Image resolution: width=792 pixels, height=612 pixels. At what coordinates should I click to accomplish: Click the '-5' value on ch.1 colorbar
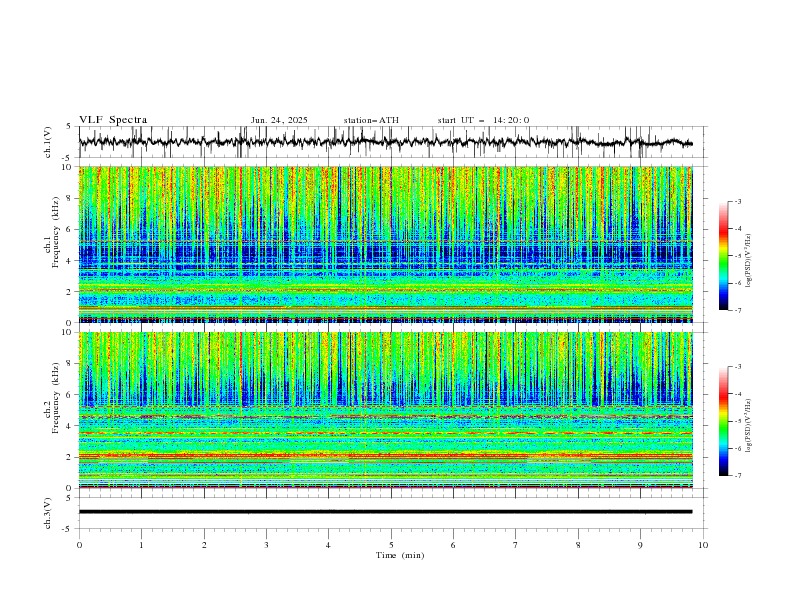point(738,256)
